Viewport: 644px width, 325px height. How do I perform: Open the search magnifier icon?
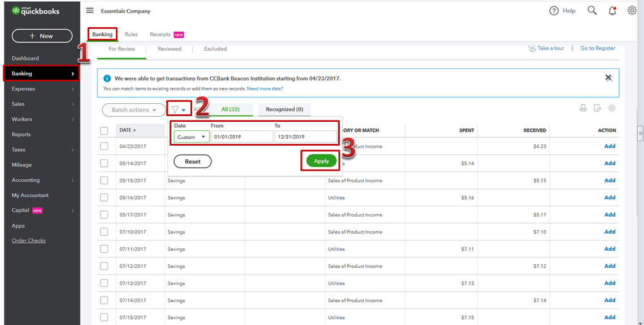pos(592,11)
